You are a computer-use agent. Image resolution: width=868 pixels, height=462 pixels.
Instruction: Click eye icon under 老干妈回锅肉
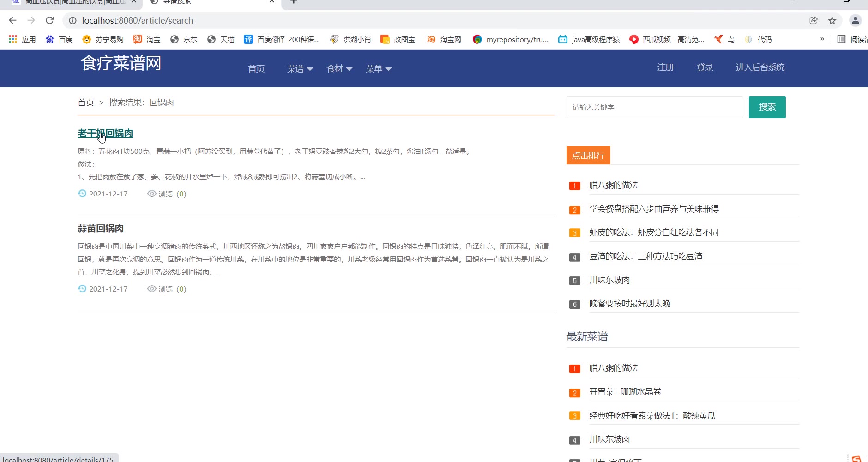(x=151, y=194)
